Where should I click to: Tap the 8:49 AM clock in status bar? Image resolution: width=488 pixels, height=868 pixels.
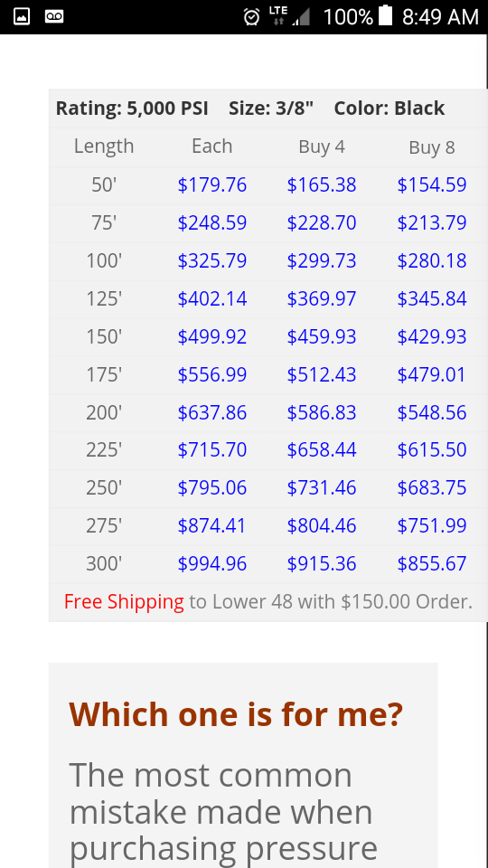[440, 16]
